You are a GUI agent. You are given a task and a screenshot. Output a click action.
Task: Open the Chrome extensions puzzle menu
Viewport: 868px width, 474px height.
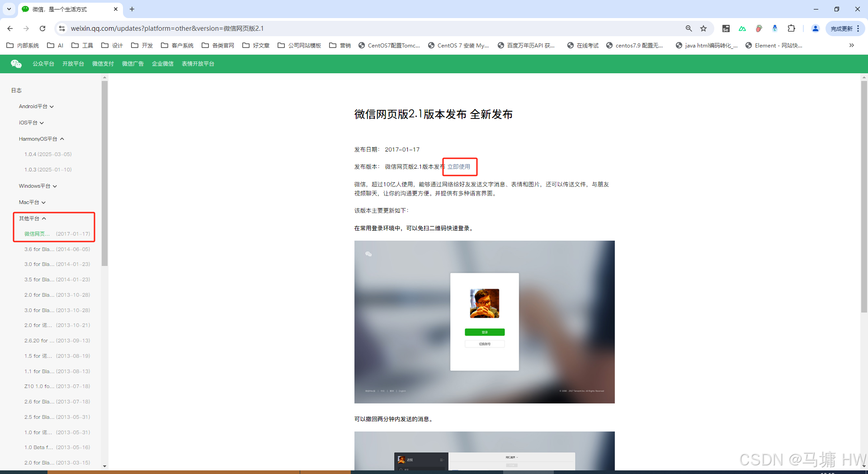792,28
